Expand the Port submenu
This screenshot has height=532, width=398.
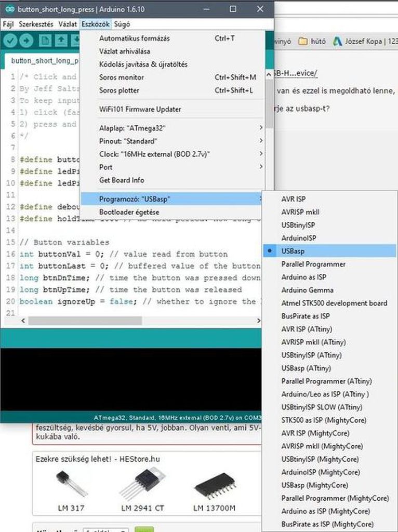173,167
